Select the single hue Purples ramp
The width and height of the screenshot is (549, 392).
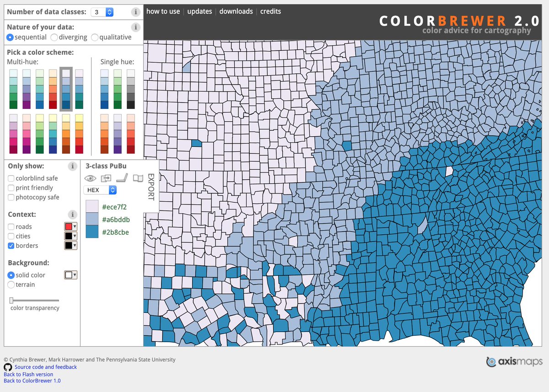(x=118, y=134)
